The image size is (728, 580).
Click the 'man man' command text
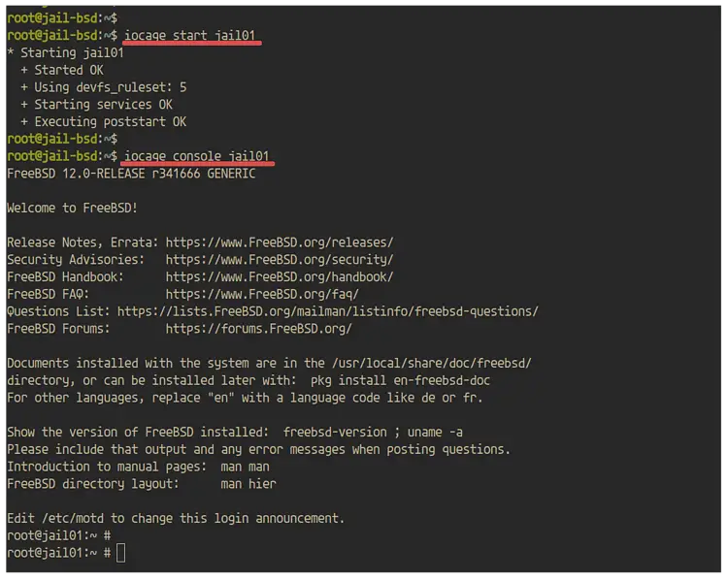coord(246,467)
